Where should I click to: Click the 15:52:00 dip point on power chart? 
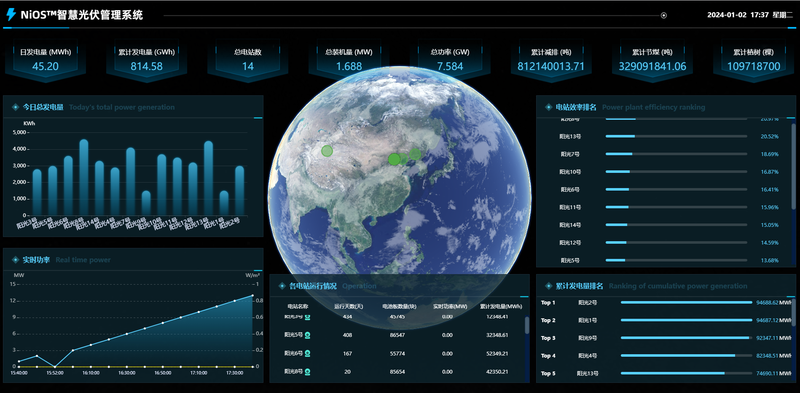click(x=55, y=366)
